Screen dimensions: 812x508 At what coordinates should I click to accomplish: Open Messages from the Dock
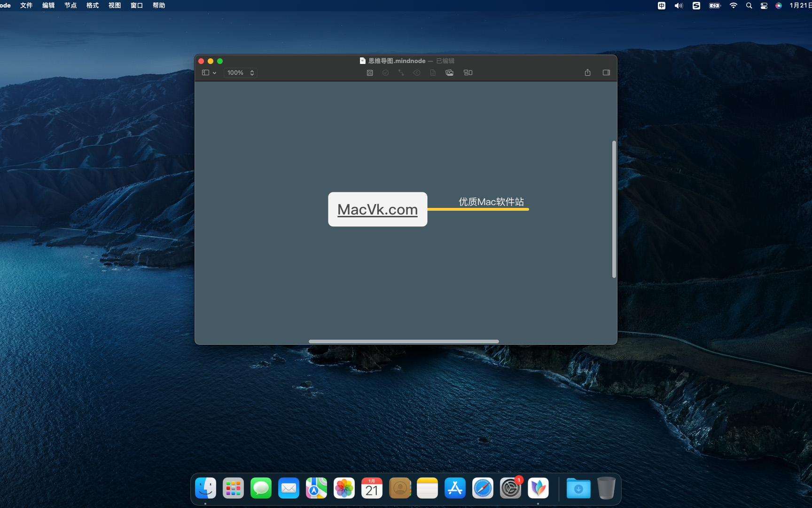[261, 488]
